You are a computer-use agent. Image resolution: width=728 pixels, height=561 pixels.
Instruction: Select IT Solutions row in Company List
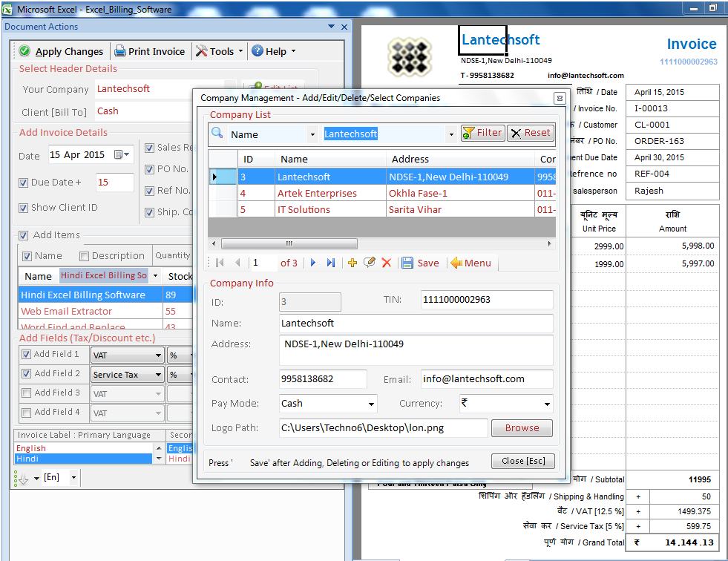pos(381,209)
